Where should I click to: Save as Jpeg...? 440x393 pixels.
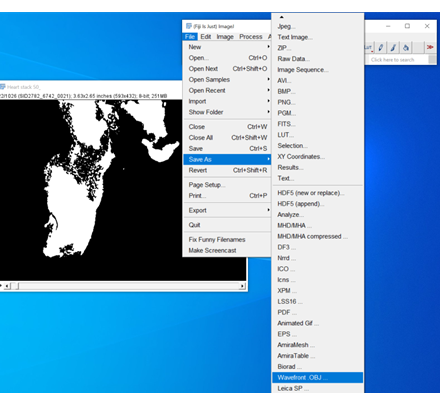[x=318, y=26]
